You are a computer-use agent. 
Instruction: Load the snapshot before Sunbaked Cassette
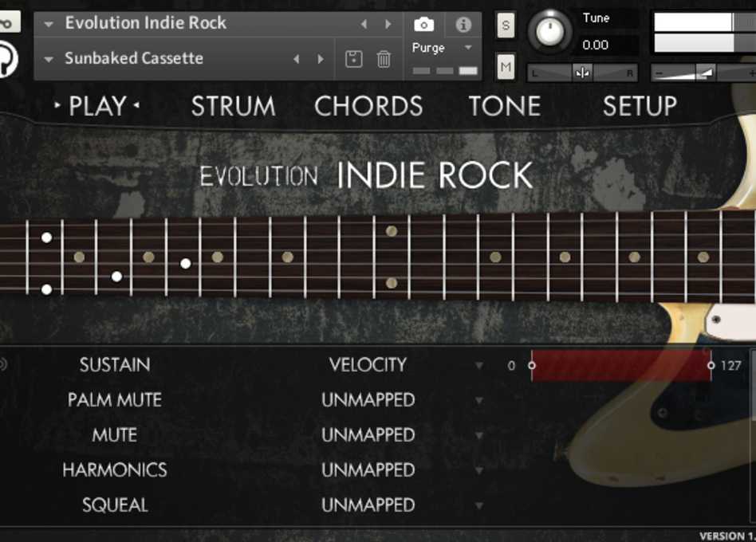point(297,59)
